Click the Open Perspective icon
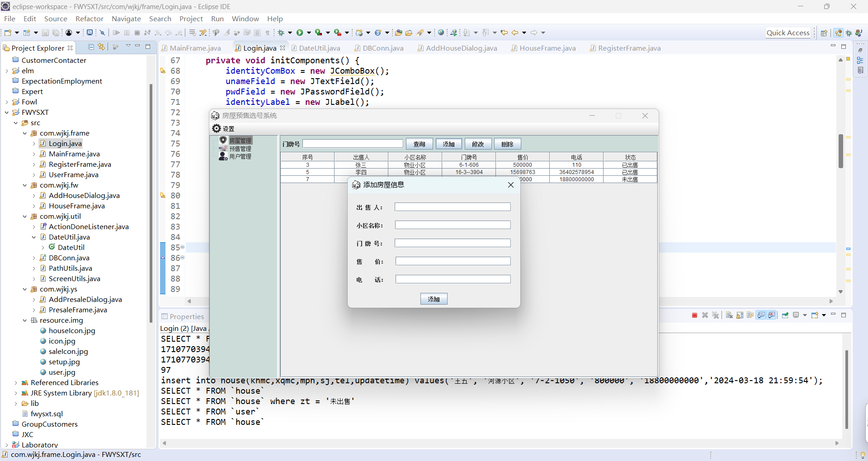This screenshot has width=868, height=461. [824, 33]
